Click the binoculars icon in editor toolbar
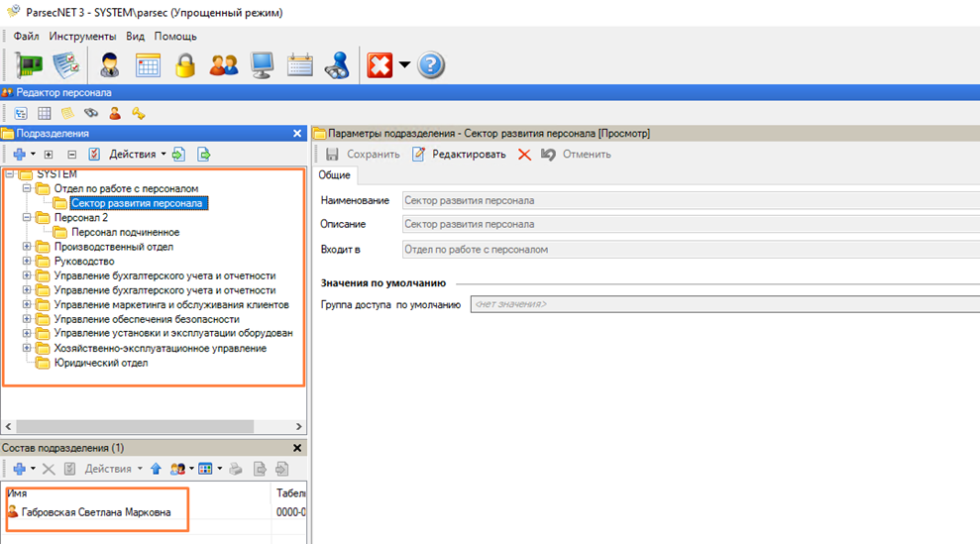Viewport: 980px width, 544px height. [91, 113]
